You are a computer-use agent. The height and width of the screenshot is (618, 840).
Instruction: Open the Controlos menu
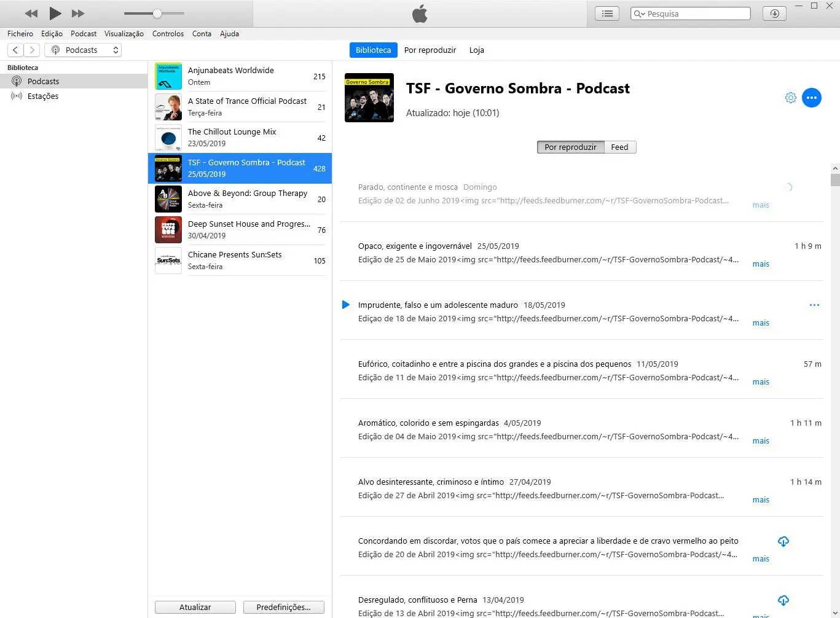coord(168,34)
